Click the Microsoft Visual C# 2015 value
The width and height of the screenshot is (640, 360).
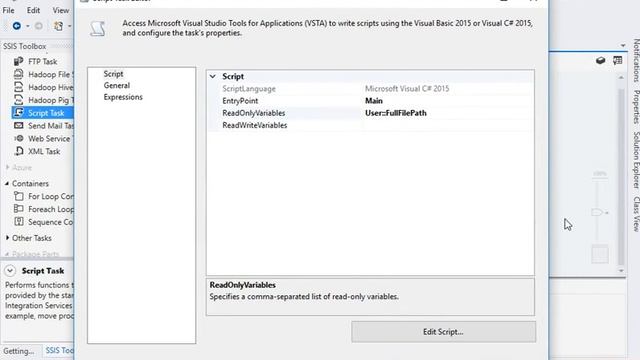407,89
